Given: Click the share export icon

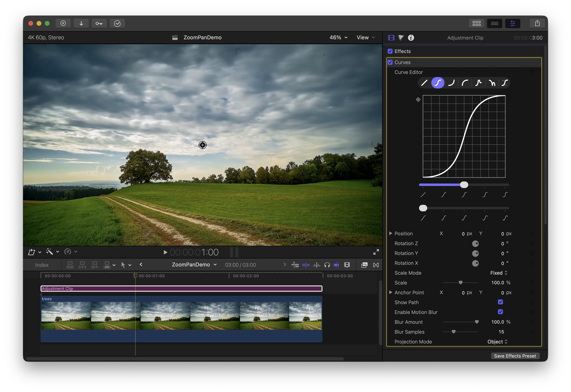Looking at the screenshot, I should click(537, 23).
